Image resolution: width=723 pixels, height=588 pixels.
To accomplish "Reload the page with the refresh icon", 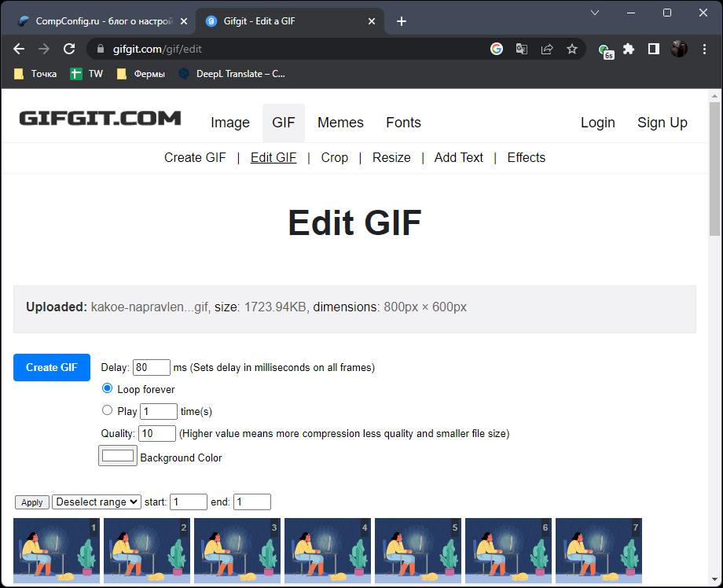I will 69,49.
